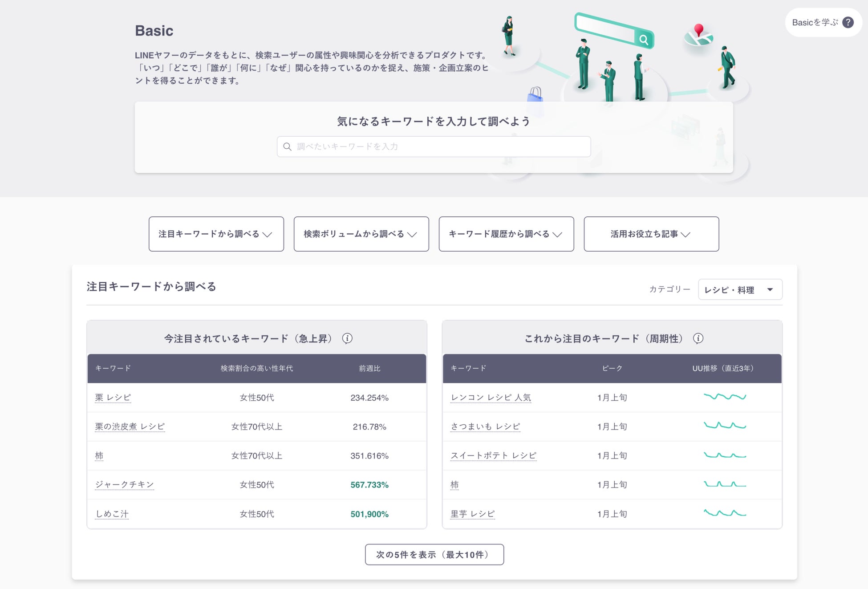The image size is (868, 589).
Task: Open the スイートポテト レシピ keyword link
Action: 493,455
